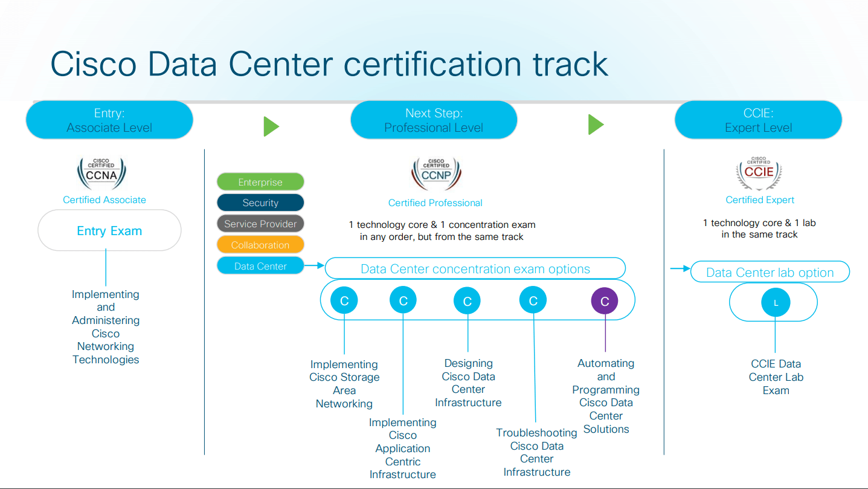
Task: Select the C circle above Implementing Cisco Application Centric Infrastructure
Action: [403, 300]
